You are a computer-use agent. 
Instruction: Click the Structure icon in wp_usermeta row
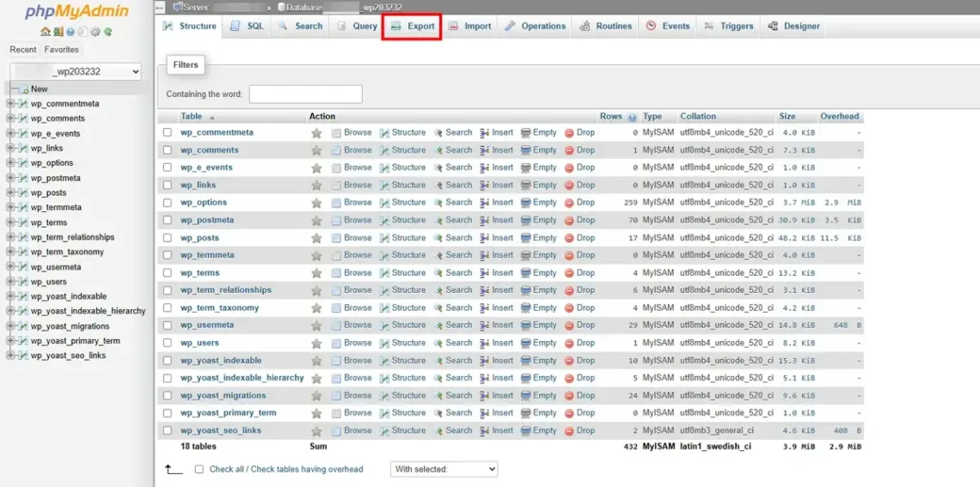[x=385, y=326]
